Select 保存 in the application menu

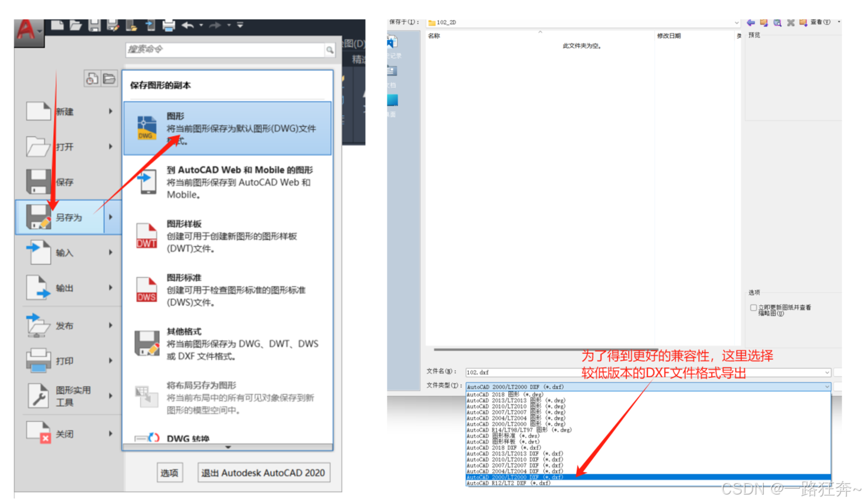68,182
